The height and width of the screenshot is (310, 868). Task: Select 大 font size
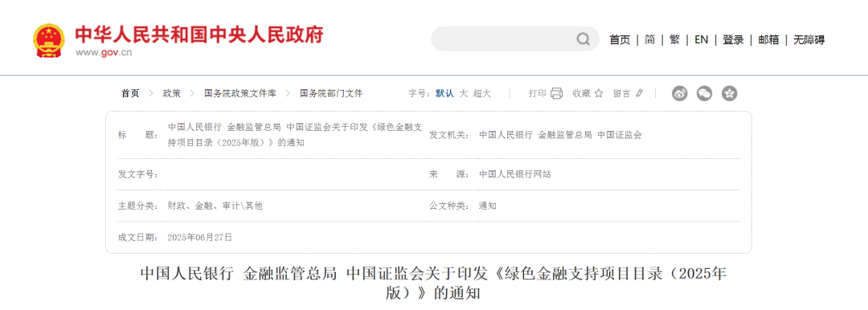point(464,93)
